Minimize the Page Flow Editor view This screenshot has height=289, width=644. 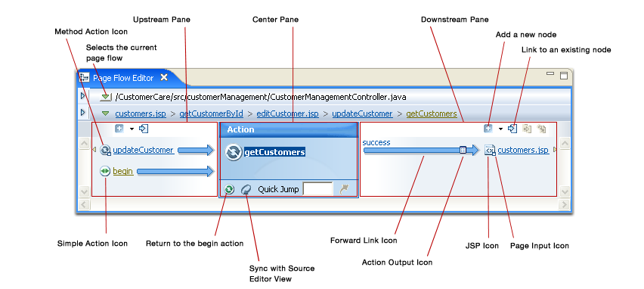pyautogui.click(x=550, y=73)
